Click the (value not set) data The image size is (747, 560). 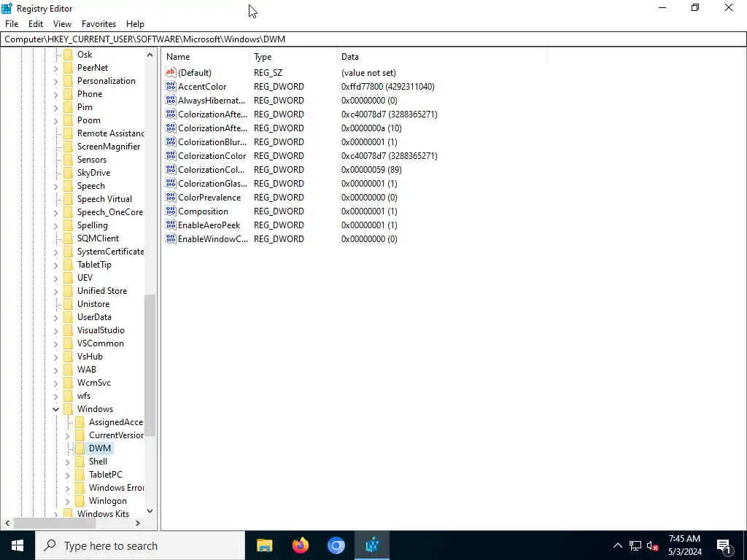pyautogui.click(x=368, y=73)
